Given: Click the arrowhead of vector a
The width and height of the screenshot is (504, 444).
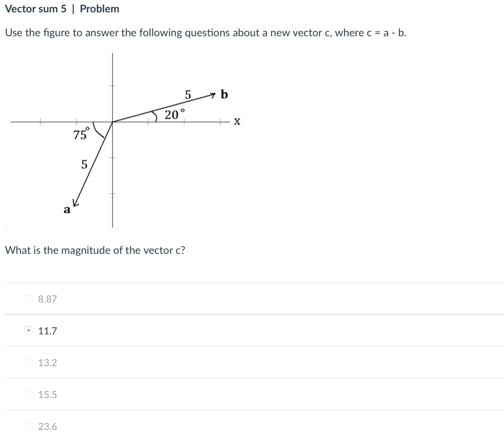Looking at the screenshot, I should pos(76,203).
